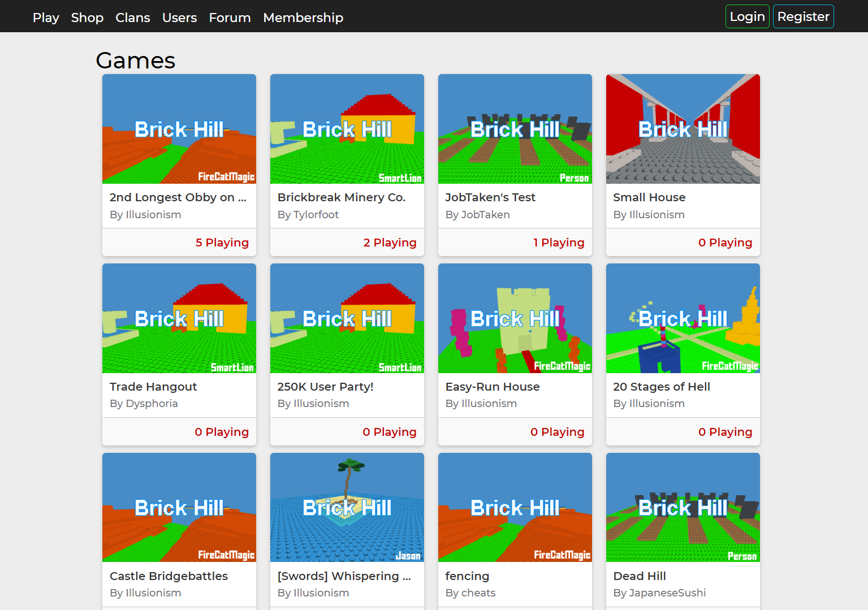Open the 250K User Party! title

(x=325, y=387)
